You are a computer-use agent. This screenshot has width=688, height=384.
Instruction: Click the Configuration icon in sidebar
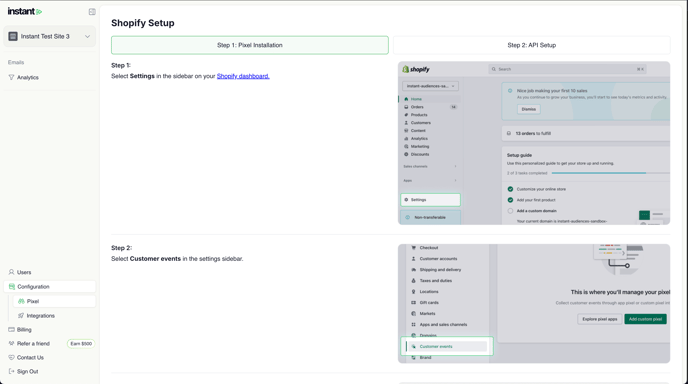[12, 287]
